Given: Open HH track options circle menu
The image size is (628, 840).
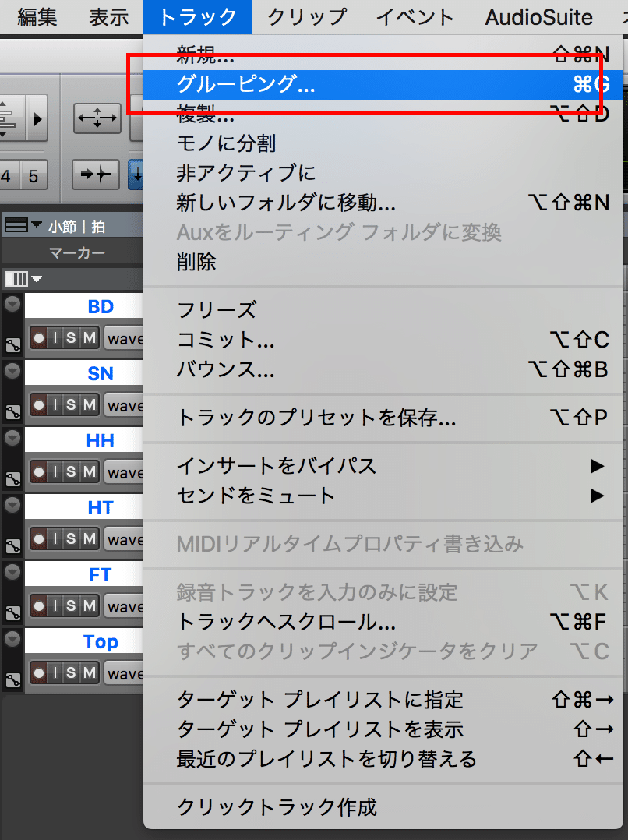Looking at the screenshot, I should point(12,438).
